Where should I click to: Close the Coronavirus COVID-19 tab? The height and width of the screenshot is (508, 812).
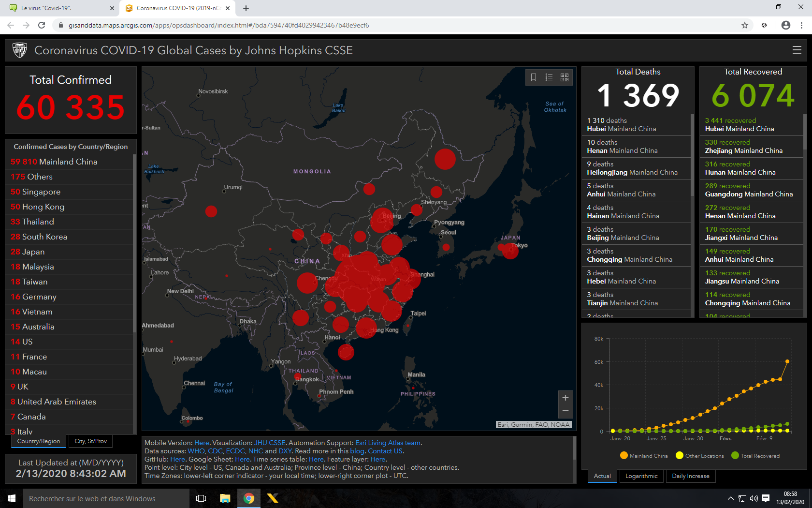click(228, 8)
